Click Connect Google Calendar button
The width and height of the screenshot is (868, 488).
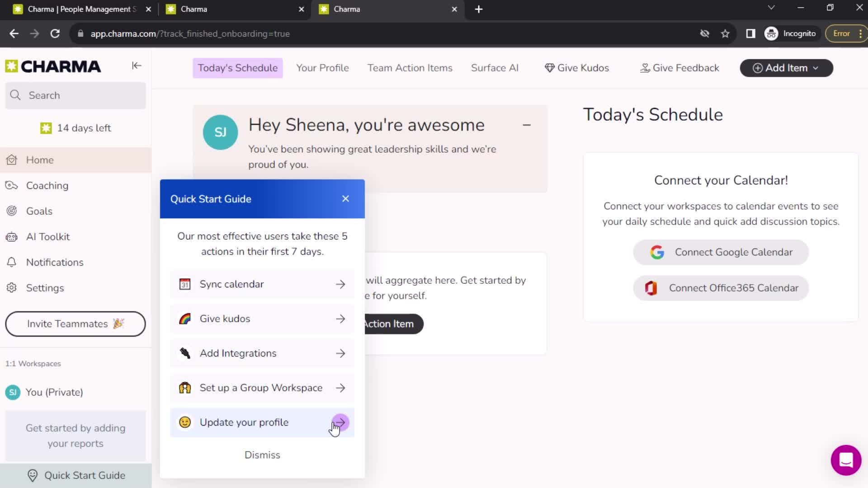point(721,252)
